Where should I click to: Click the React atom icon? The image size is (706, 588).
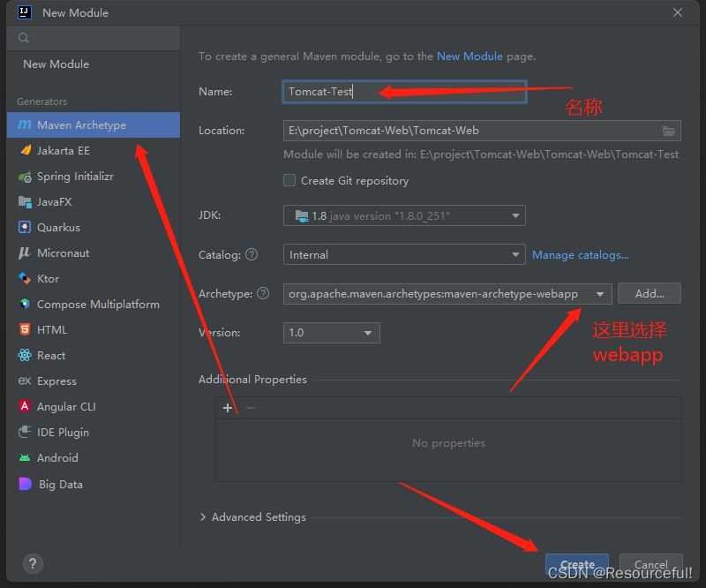point(25,355)
